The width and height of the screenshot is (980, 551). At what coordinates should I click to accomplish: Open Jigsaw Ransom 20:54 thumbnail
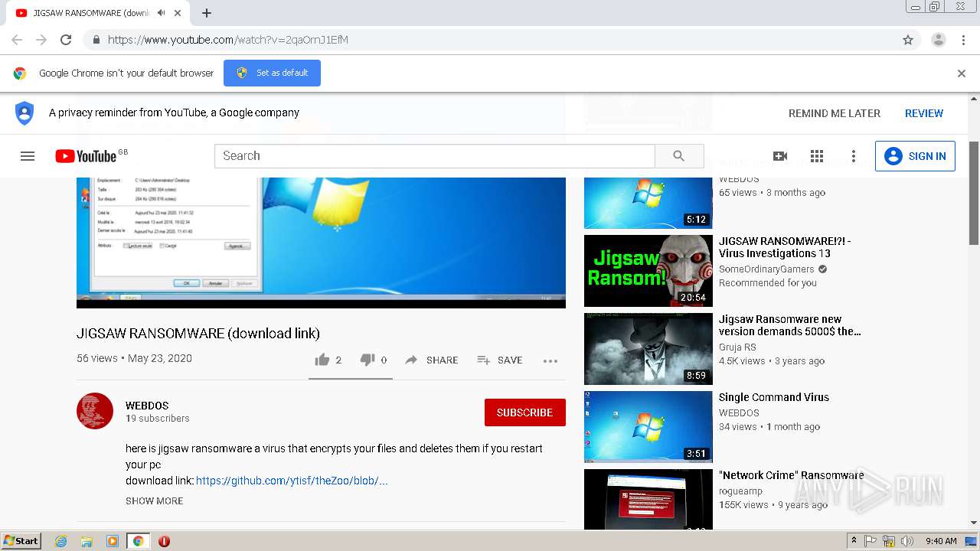(648, 271)
